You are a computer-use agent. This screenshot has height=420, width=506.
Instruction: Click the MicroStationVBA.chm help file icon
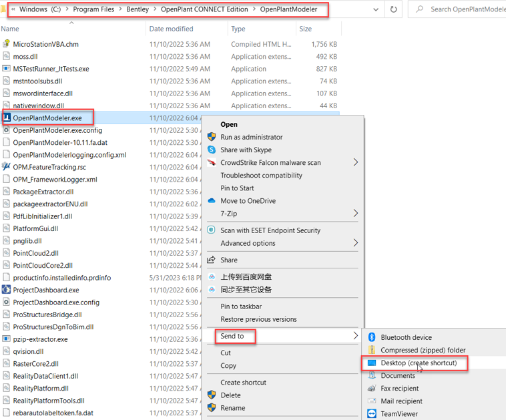pos(6,43)
